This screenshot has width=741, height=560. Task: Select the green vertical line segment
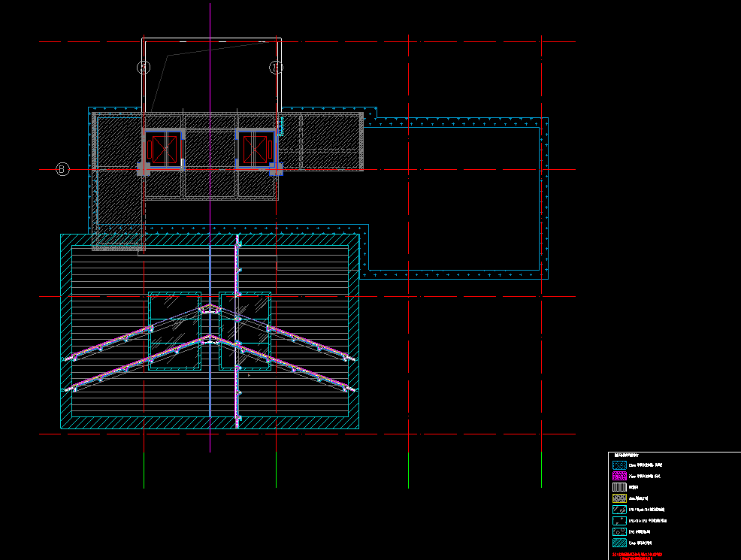pos(541,469)
